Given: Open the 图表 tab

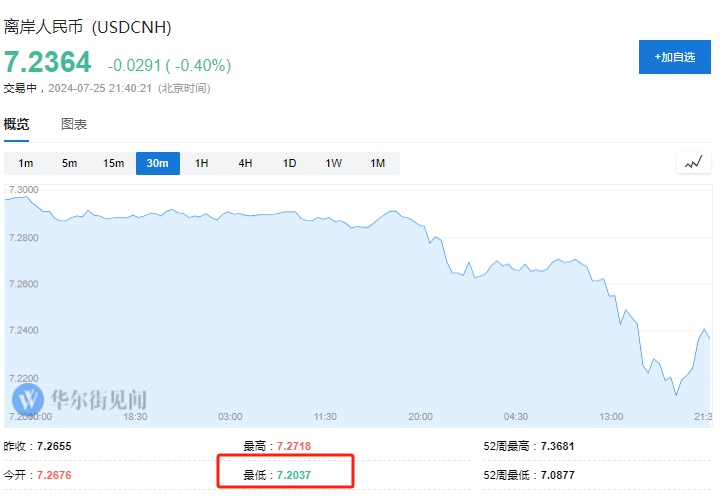Looking at the screenshot, I should pyautogui.click(x=74, y=125).
